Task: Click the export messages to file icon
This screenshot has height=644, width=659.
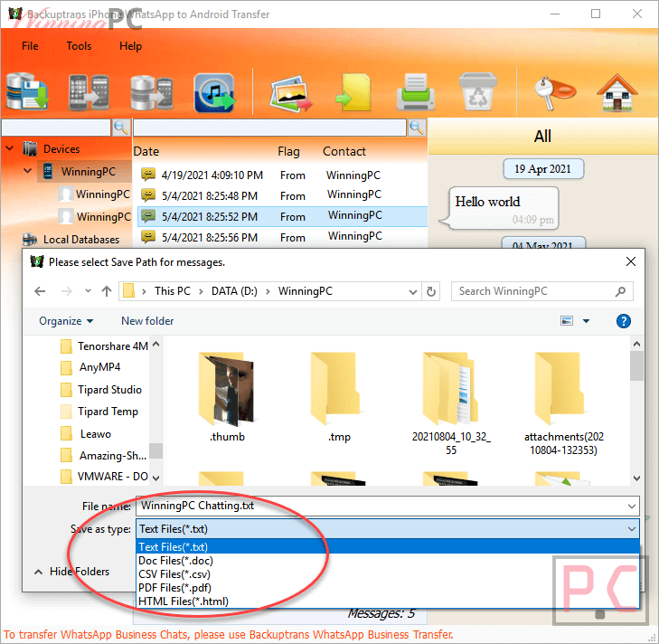Action: tap(353, 92)
